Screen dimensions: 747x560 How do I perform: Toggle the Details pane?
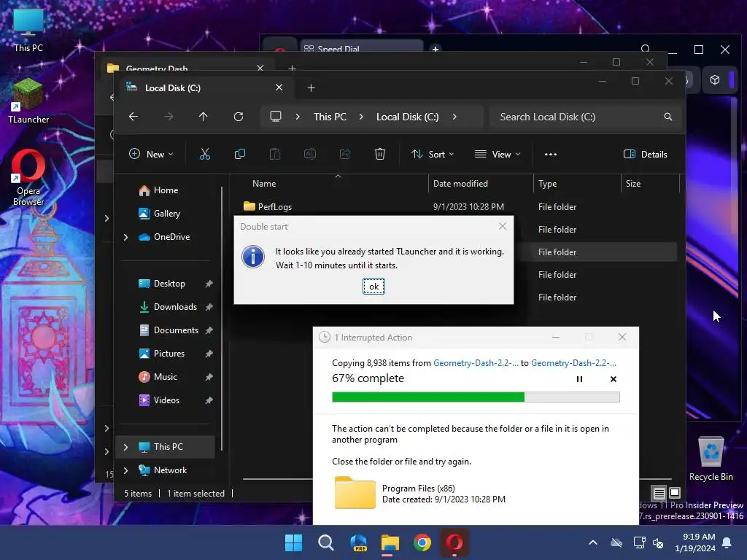click(646, 154)
